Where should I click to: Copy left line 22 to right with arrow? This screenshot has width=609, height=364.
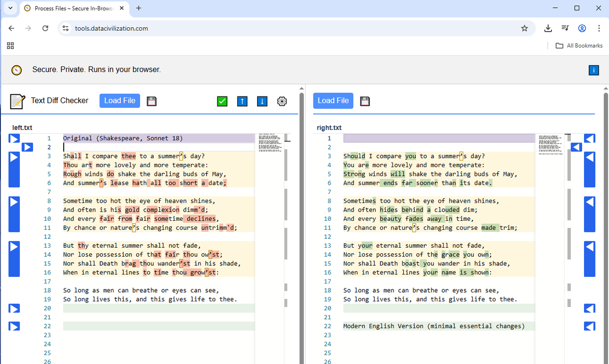(14, 326)
